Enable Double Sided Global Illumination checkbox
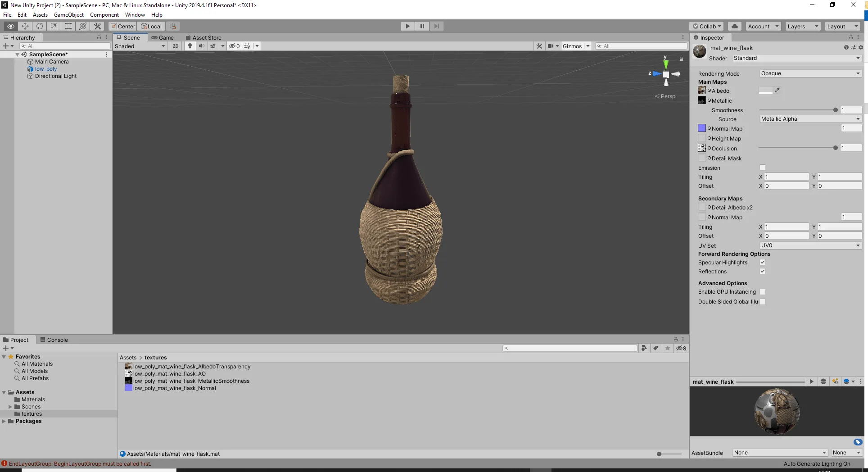 (763, 302)
